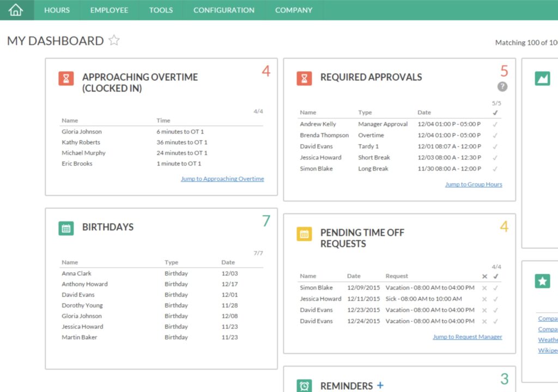Click the Required Approvals count number 5

point(504,71)
